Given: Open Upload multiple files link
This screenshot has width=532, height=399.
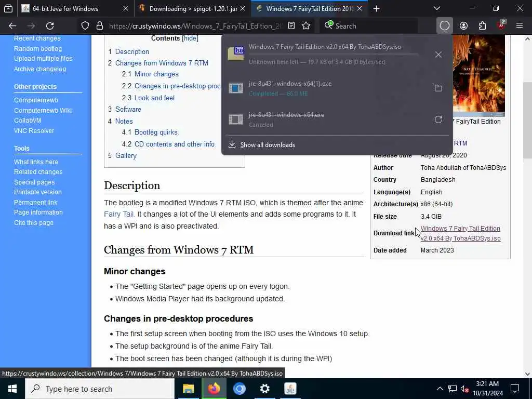Looking at the screenshot, I should (x=43, y=58).
